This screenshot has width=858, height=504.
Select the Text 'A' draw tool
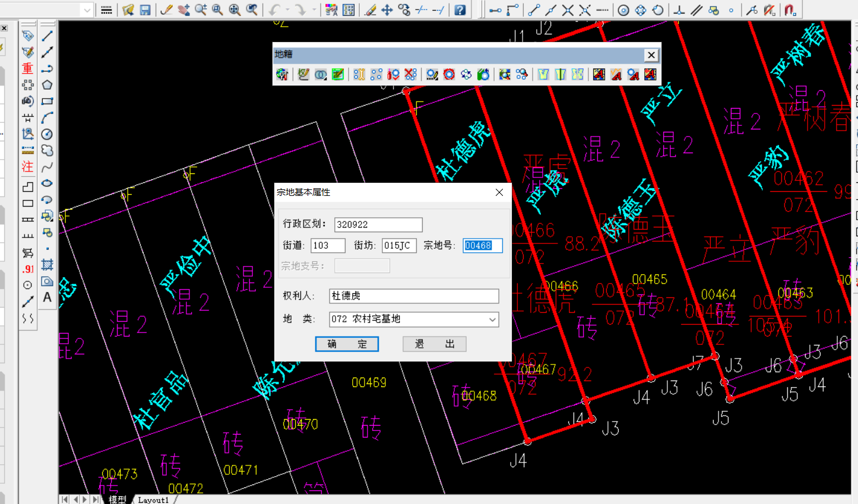tap(48, 298)
